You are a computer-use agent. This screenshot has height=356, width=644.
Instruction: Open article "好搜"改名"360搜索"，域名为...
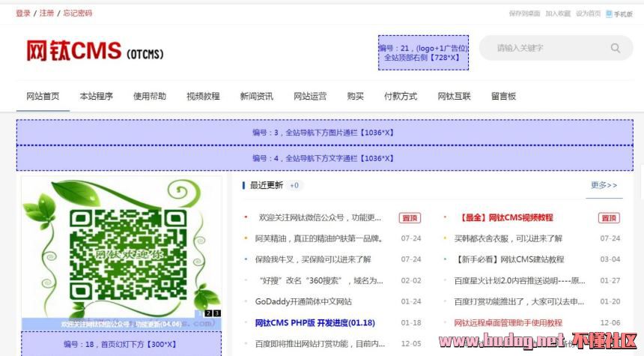click(321, 281)
